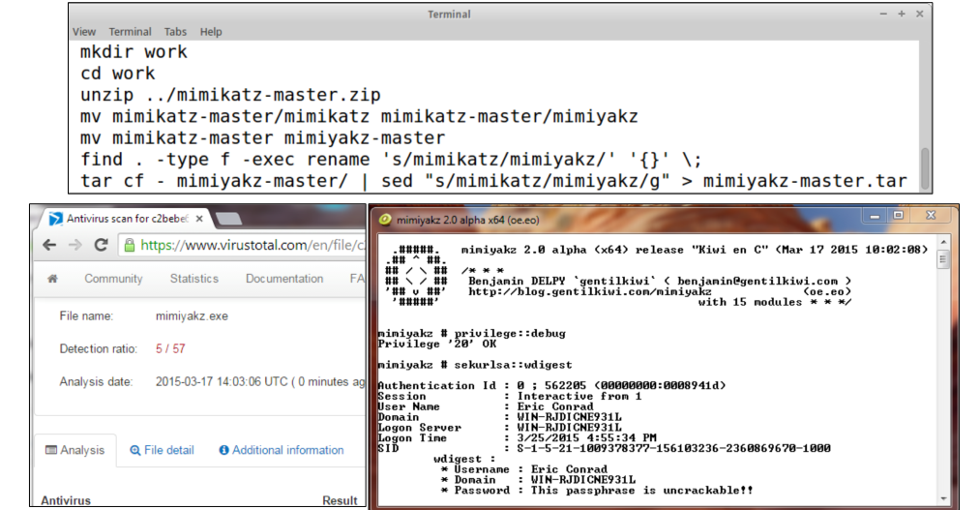The width and height of the screenshot is (980, 510).
Task: Reload the VirusTotal page
Action: tap(101, 245)
